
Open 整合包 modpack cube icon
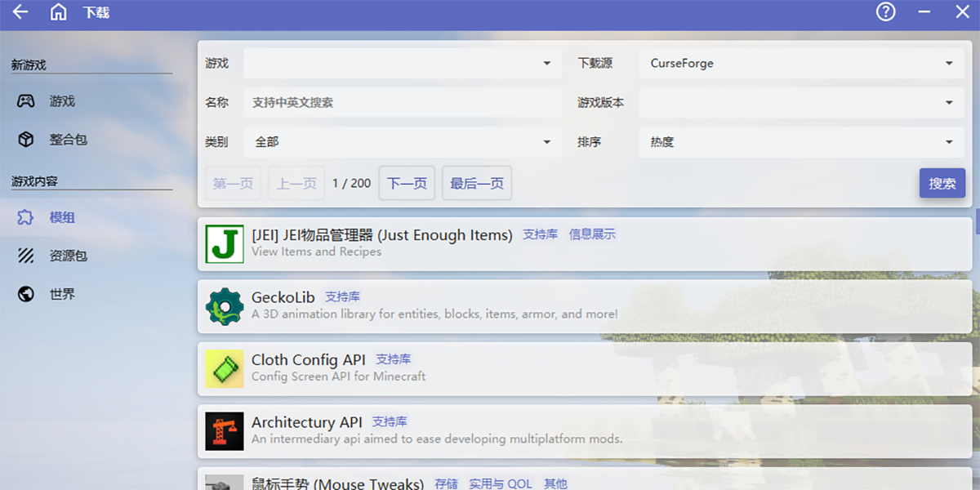26,140
